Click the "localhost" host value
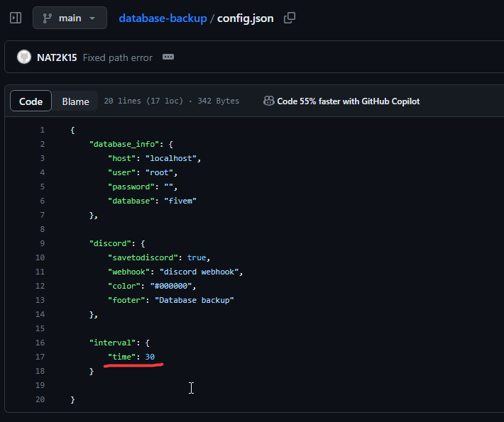Screen dimensions: 504x422 171,158
